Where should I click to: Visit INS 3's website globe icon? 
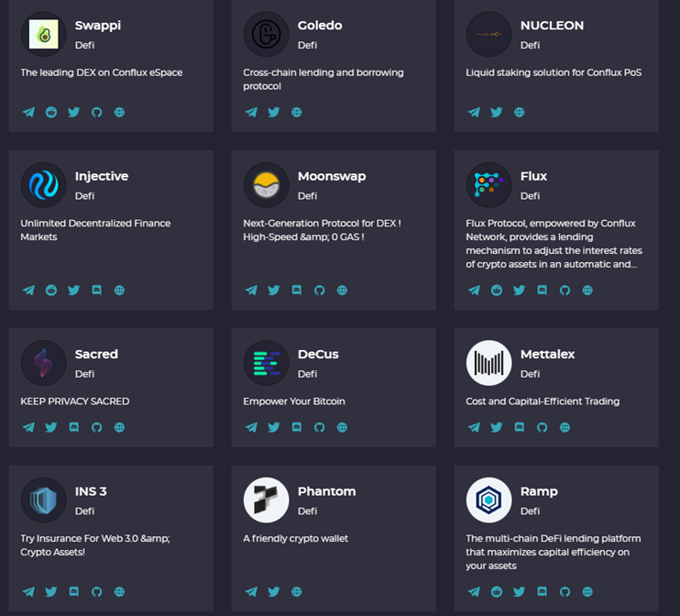pyautogui.click(x=119, y=591)
